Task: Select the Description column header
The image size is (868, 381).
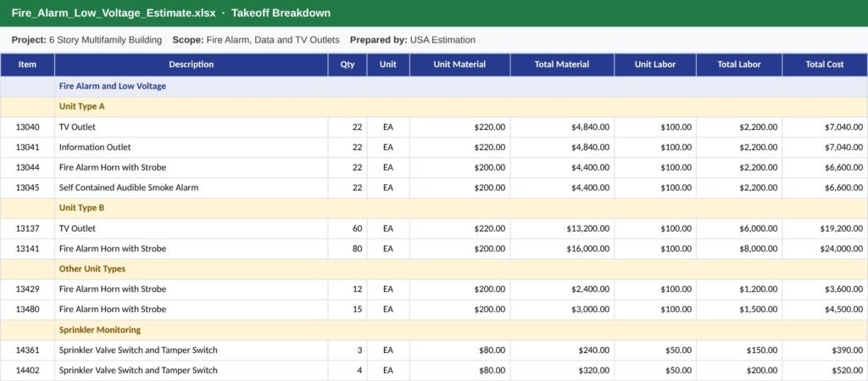Action: click(191, 64)
